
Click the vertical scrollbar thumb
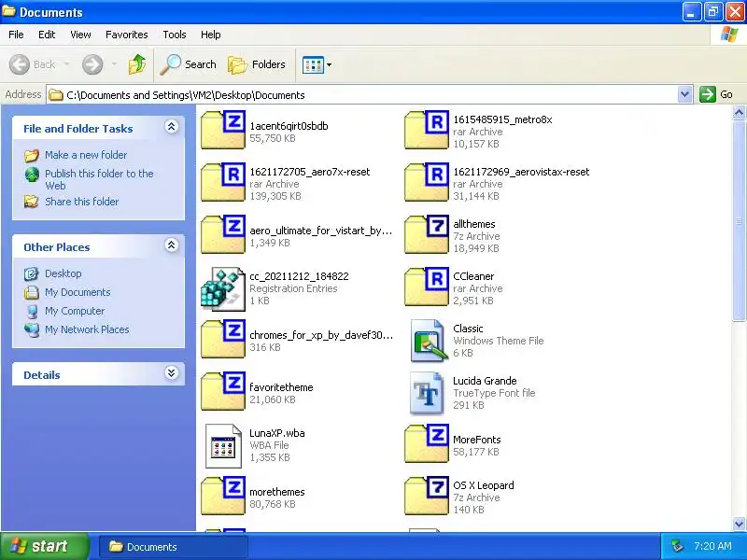coord(739,220)
